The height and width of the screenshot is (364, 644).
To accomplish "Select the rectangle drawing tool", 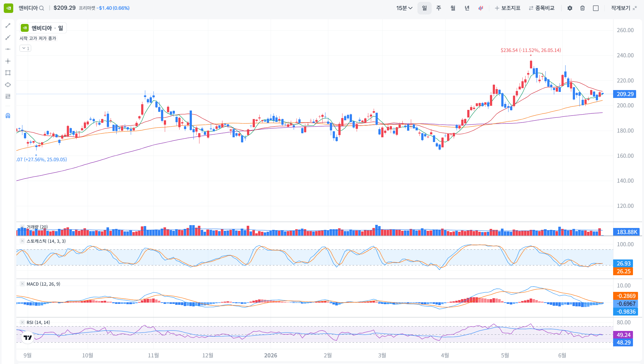I will pyautogui.click(x=8, y=73).
